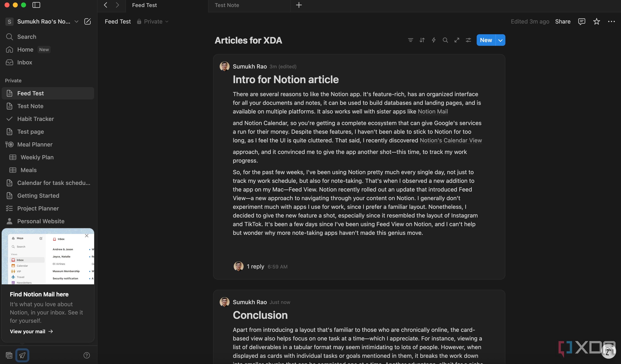
Task: Add a new tab with plus icon
Action: (x=299, y=5)
